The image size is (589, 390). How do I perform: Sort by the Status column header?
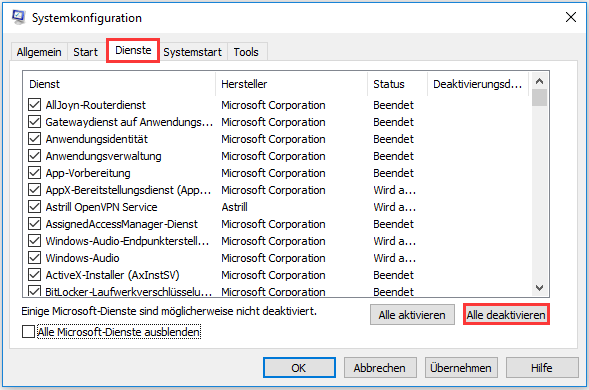397,84
